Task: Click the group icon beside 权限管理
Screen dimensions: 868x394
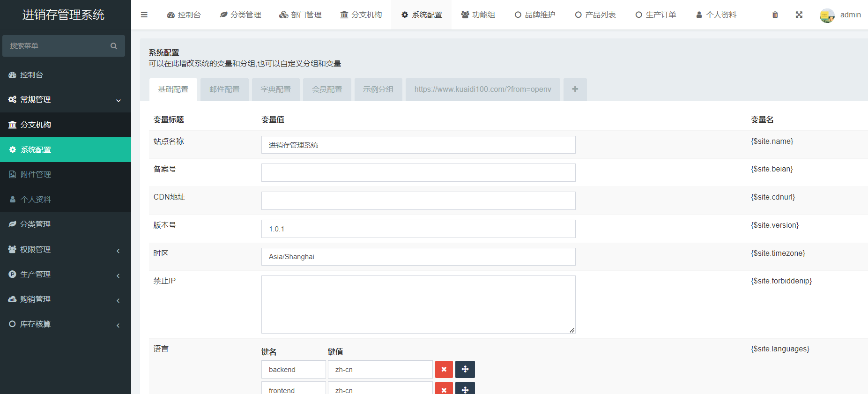Action: (x=13, y=249)
